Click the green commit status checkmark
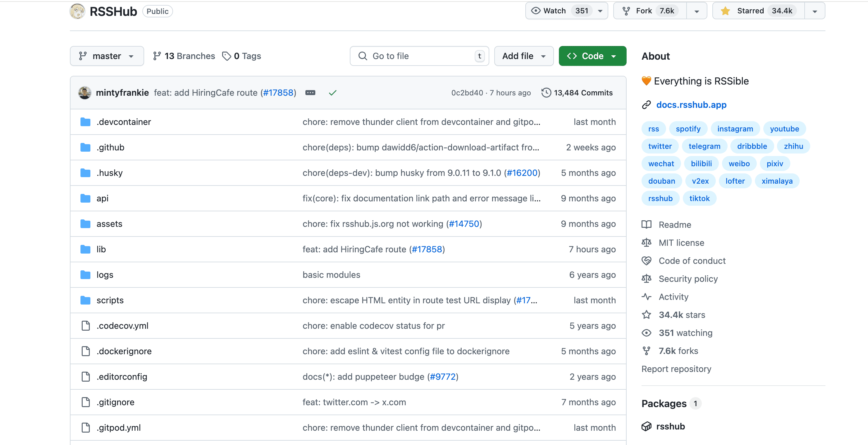The width and height of the screenshot is (868, 445). click(x=333, y=93)
